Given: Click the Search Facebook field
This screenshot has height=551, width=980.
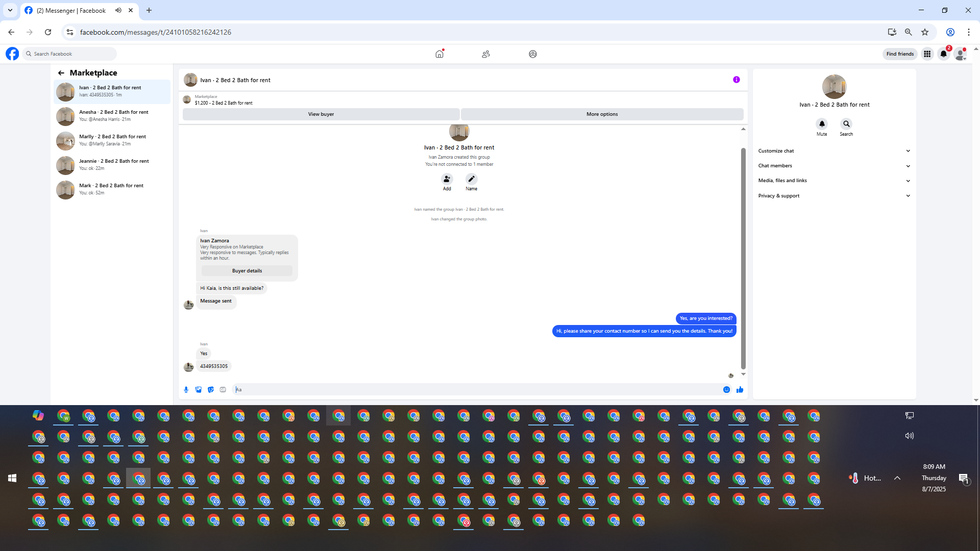Looking at the screenshot, I should pyautogui.click(x=70, y=54).
